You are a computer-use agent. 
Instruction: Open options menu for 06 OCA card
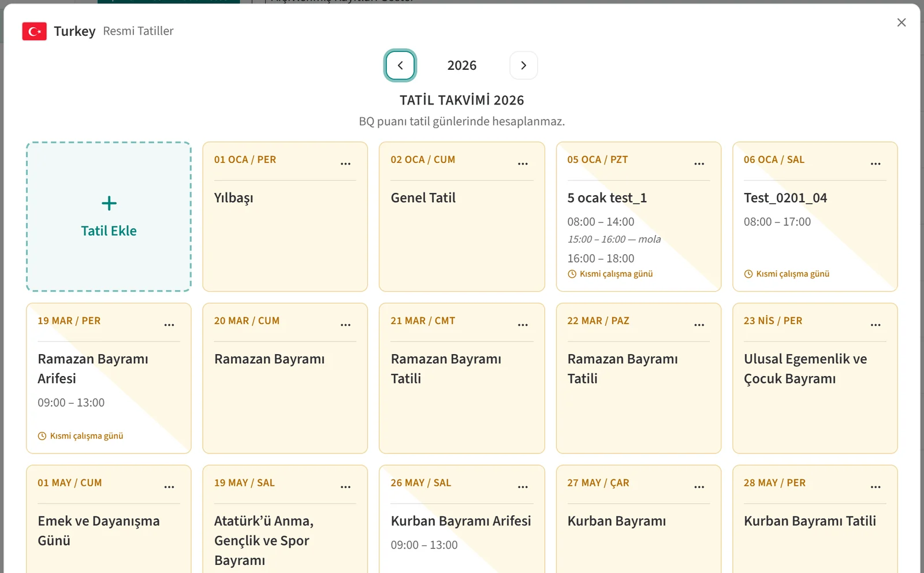click(x=875, y=163)
